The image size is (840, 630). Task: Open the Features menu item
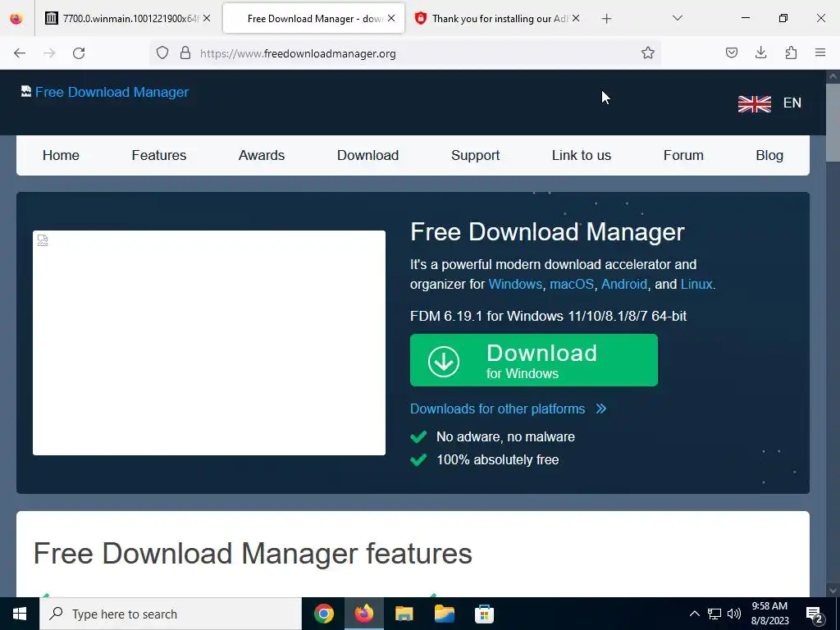click(x=159, y=155)
